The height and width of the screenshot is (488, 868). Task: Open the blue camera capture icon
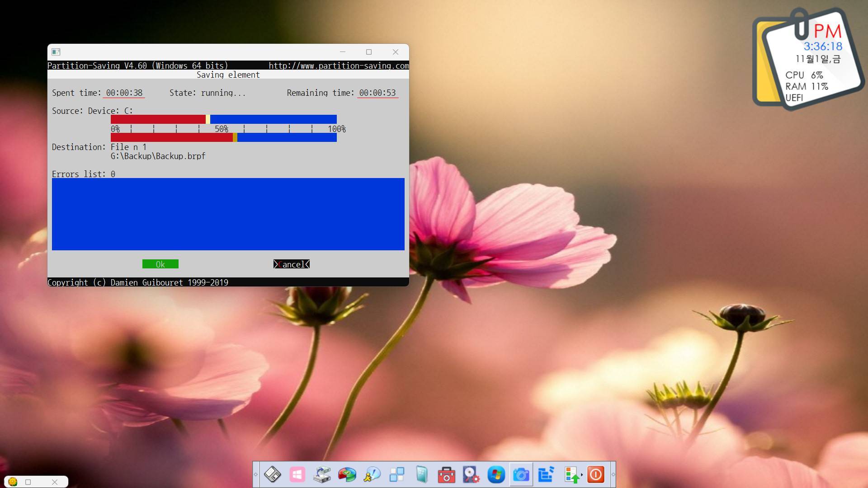tap(521, 474)
